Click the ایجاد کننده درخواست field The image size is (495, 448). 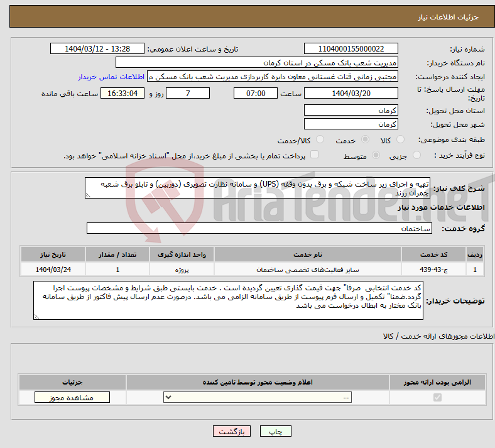pos(273,77)
